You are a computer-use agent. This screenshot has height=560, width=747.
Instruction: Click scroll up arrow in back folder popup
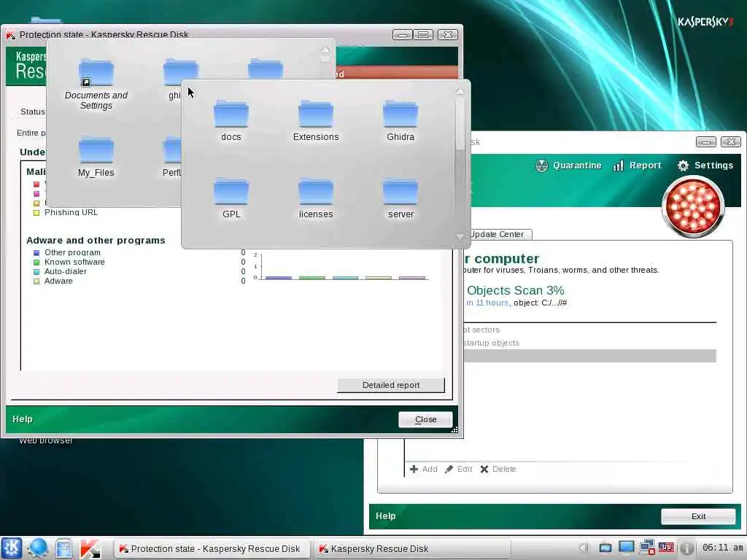325,50
